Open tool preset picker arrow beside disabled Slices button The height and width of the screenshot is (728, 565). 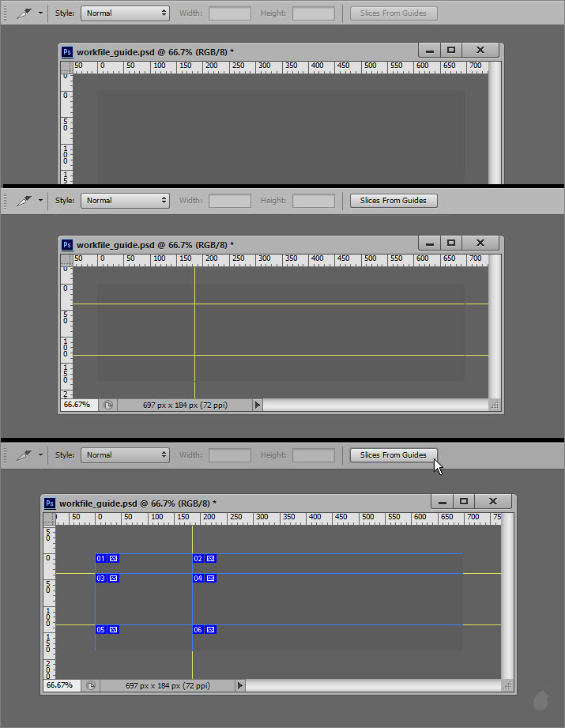click(x=40, y=13)
